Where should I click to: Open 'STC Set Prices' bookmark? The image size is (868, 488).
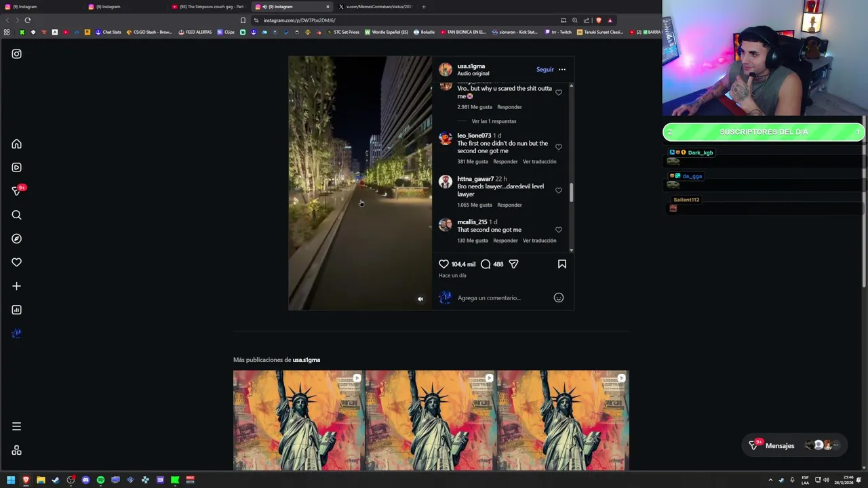343,32
